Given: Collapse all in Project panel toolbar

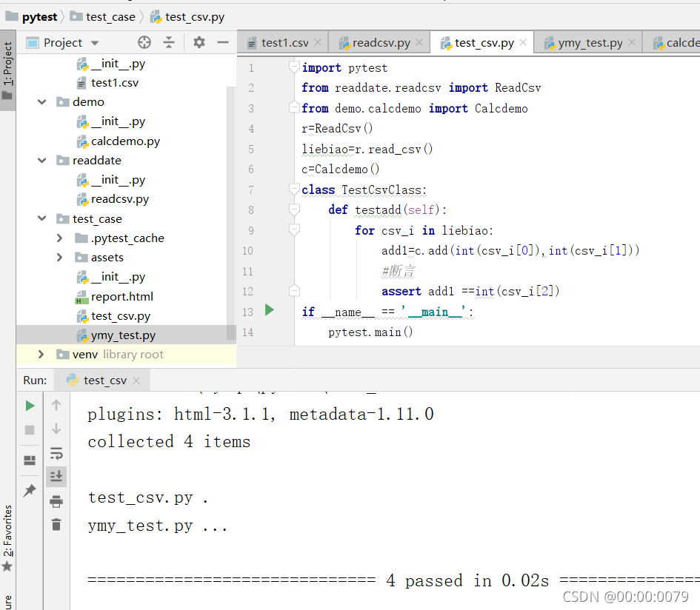Looking at the screenshot, I should pos(169,42).
